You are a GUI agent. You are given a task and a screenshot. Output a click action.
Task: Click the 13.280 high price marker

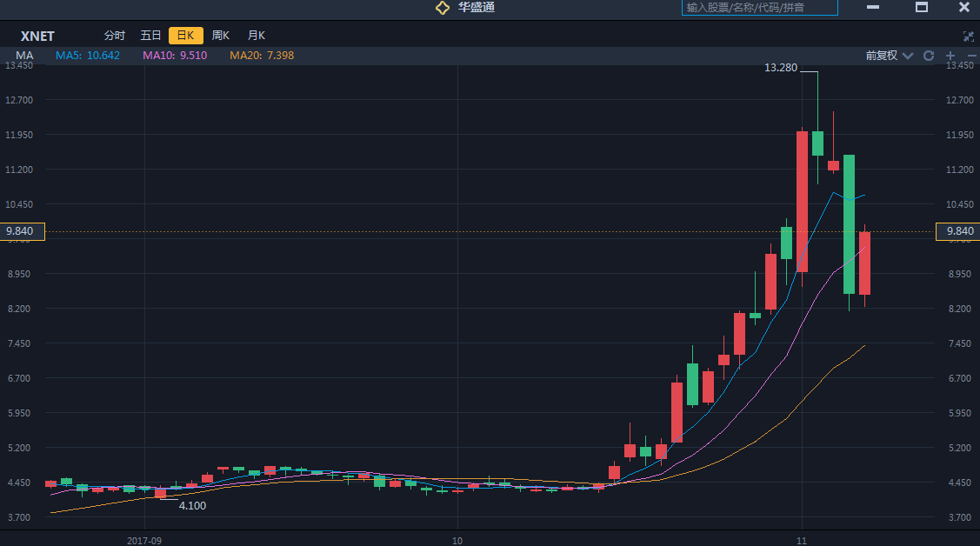[x=780, y=67]
